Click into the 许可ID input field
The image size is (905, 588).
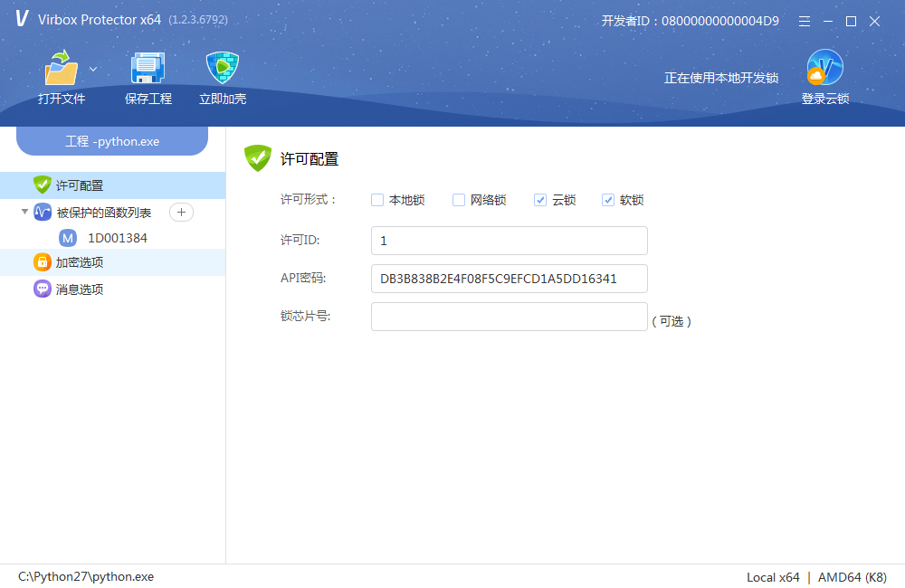[509, 241]
